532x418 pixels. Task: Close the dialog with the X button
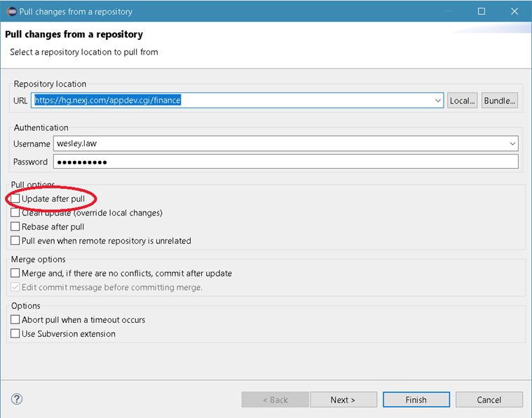click(514, 11)
